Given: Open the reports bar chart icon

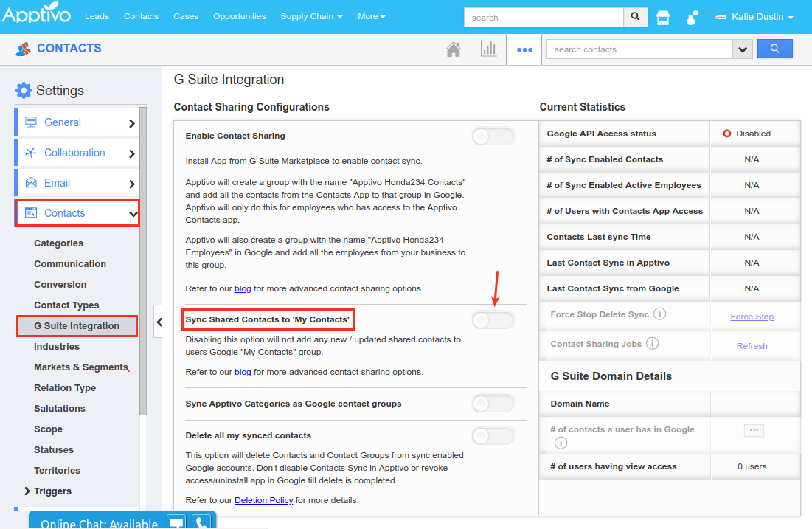Looking at the screenshot, I should click(x=488, y=49).
